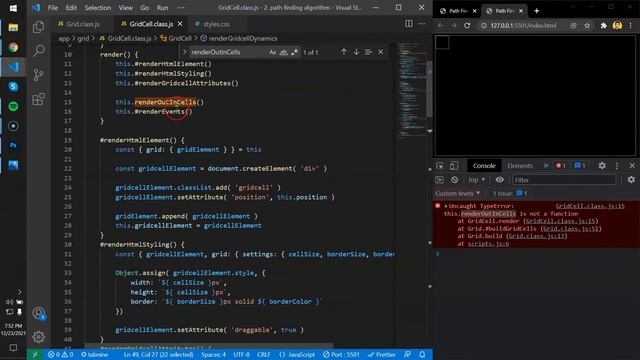Reload the page in Chrome

(467, 25)
